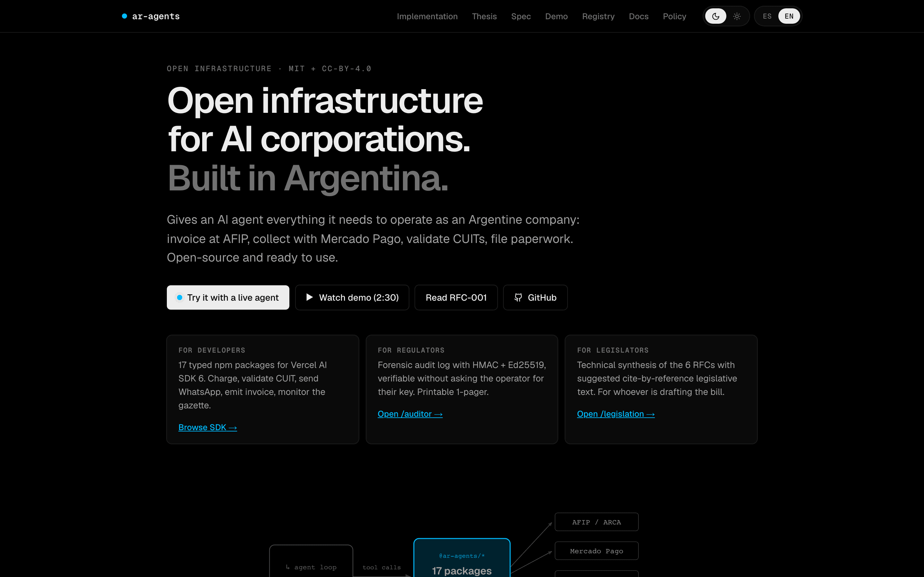Open the Docs nav link
The image size is (924, 577).
638,16
